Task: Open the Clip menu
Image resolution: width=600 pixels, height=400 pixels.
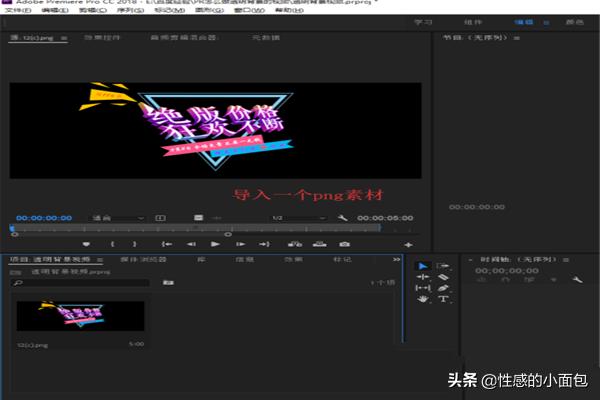Action: 93,10
